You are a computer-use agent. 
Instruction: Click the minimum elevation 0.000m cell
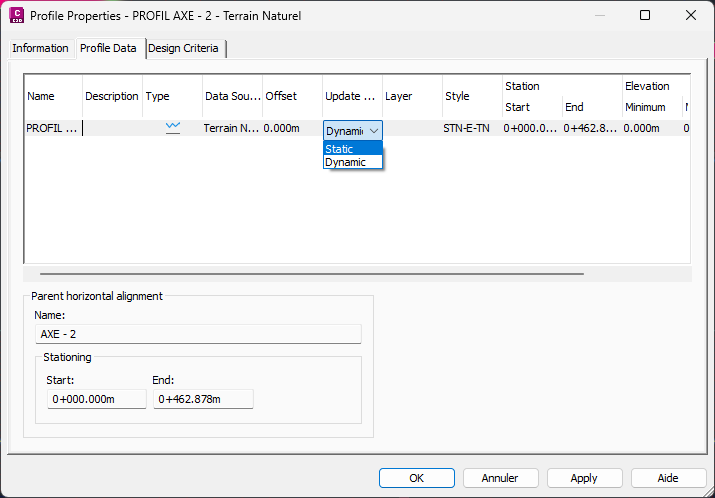652,128
